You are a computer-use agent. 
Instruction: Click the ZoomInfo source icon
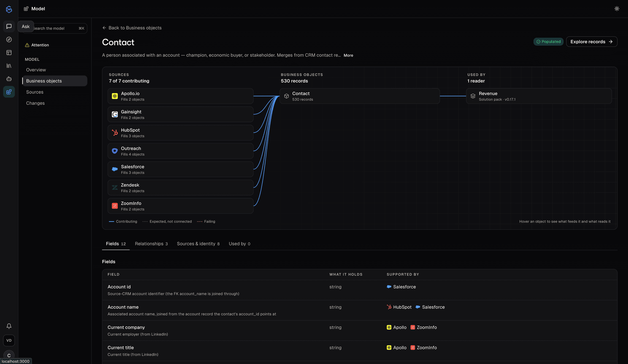coord(115,206)
